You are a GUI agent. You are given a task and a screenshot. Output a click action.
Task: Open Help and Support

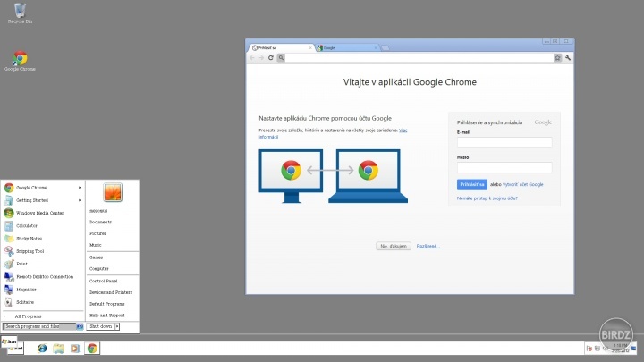coord(106,316)
